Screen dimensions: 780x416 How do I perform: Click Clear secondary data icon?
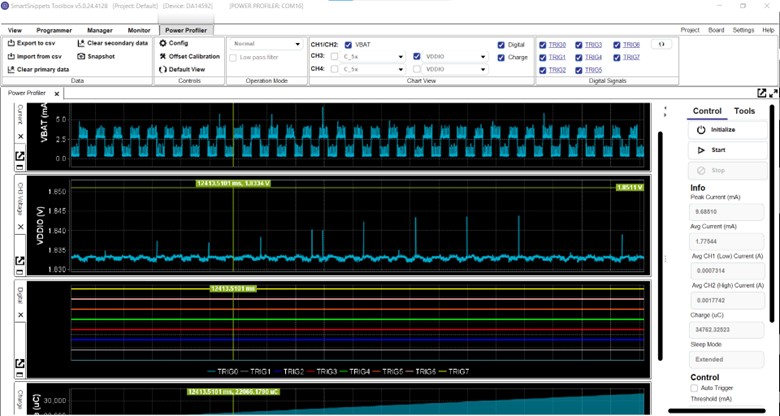point(82,43)
